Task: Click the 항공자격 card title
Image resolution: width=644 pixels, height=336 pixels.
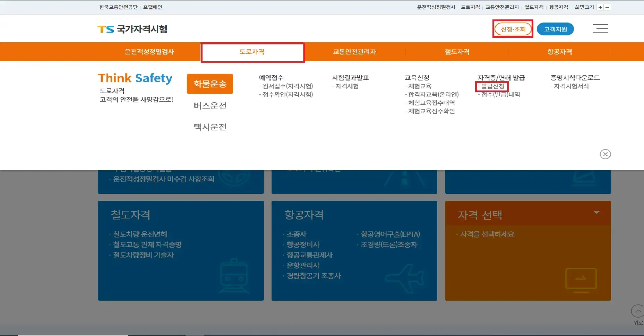Action: coord(304,215)
